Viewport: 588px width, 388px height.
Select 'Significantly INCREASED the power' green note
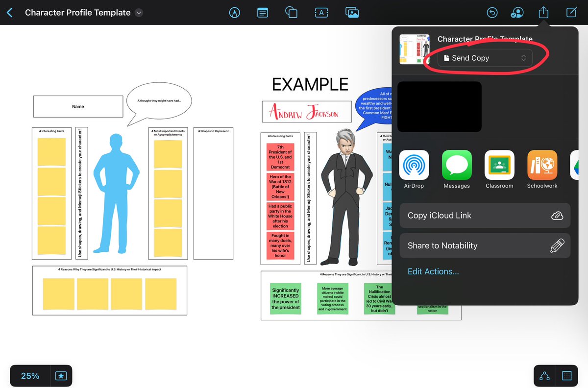[286, 299]
